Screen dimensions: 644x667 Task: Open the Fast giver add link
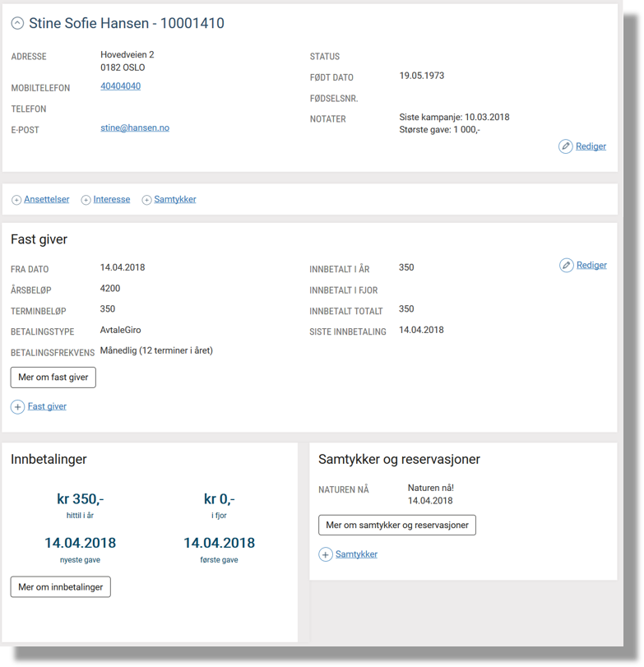click(47, 406)
